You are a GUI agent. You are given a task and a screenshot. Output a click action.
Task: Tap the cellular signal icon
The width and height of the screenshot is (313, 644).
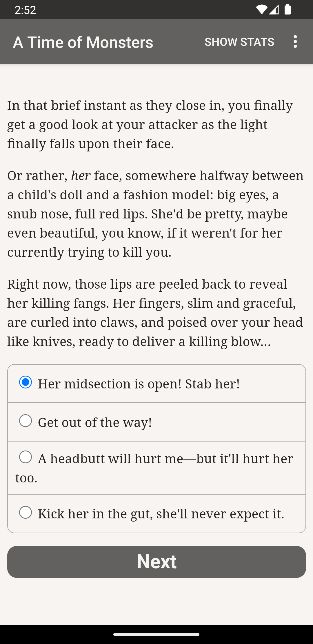pos(274,10)
